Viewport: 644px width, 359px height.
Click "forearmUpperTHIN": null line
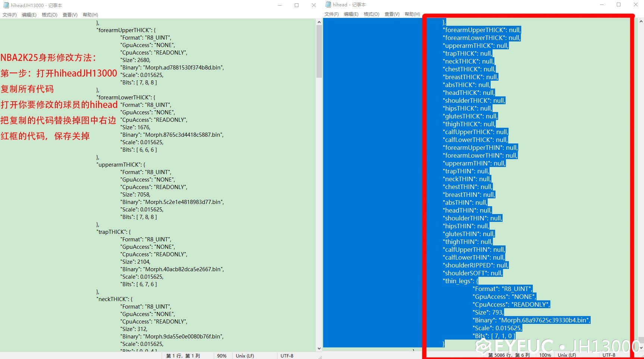click(480, 148)
